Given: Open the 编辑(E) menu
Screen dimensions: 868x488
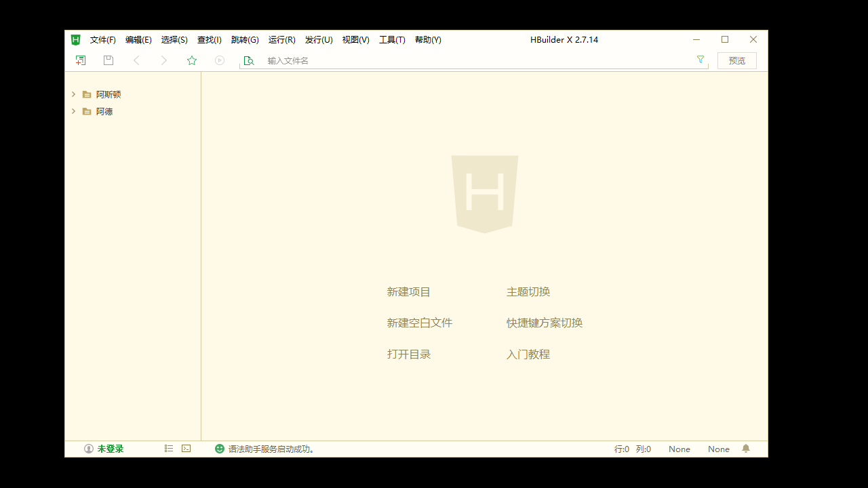Looking at the screenshot, I should pyautogui.click(x=138, y=40).
